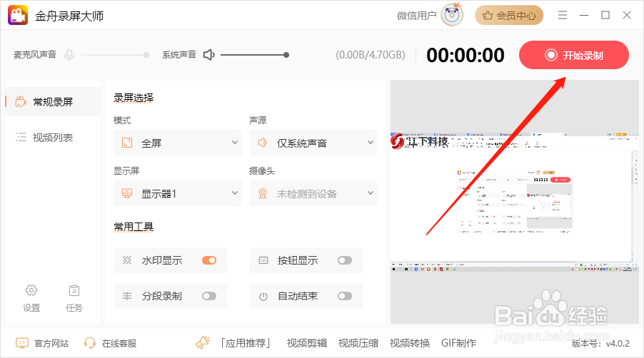This screenshot has width=644, height=358.
Task: Open 设置 settings label
Action: [31, 307]
